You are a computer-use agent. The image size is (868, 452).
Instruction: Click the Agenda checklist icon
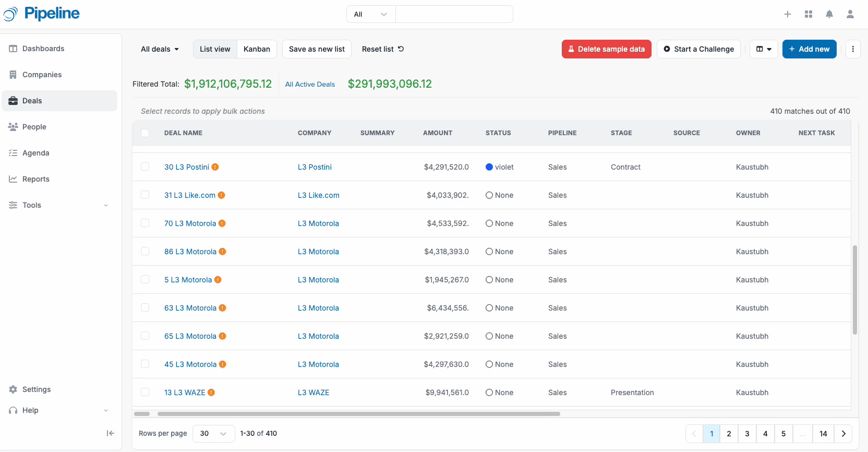click(13, 153)
